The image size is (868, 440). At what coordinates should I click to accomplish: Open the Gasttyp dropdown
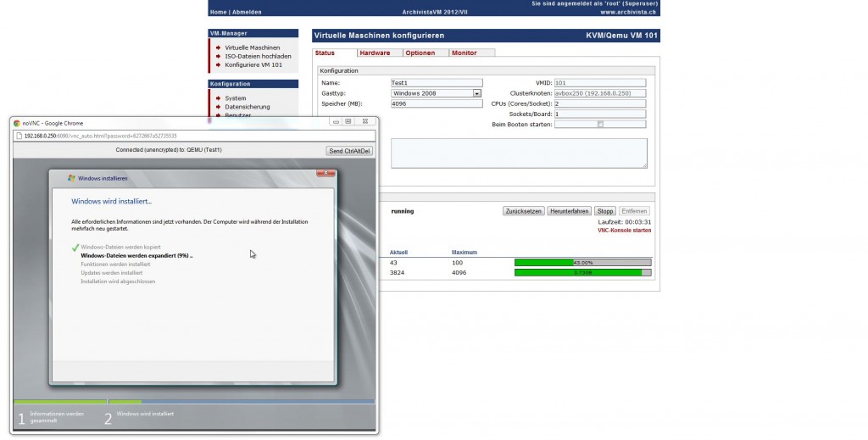476,93
